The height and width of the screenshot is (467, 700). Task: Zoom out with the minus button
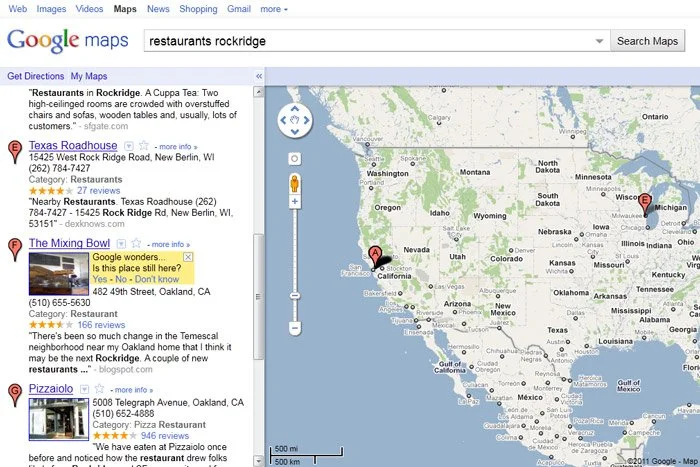295,328
